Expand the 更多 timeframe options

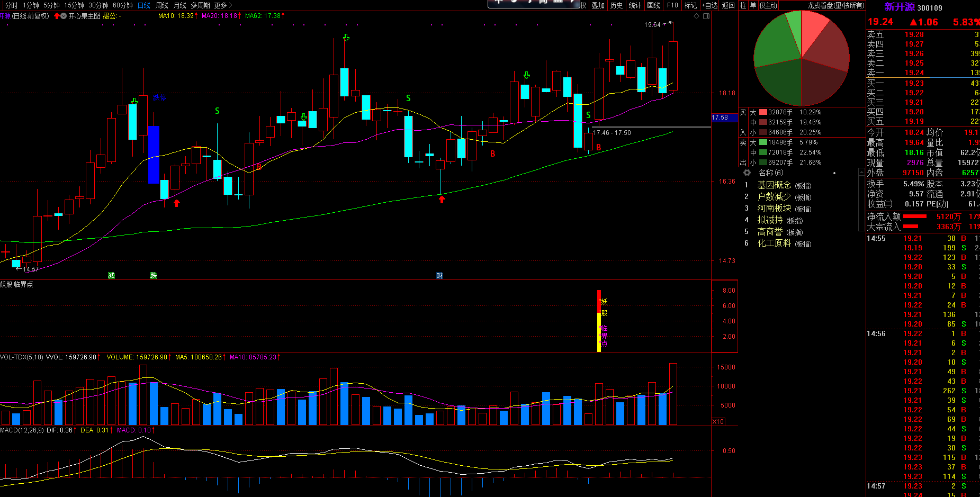(223, 5)
